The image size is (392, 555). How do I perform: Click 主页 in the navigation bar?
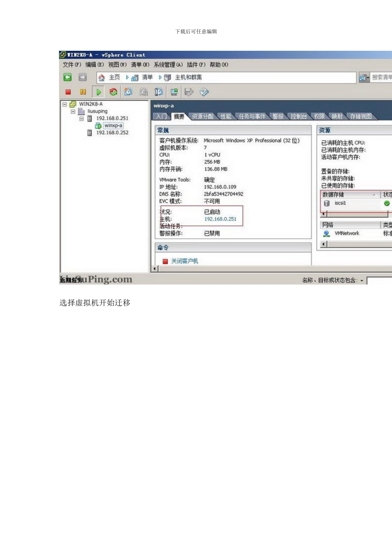pos(114,77)
